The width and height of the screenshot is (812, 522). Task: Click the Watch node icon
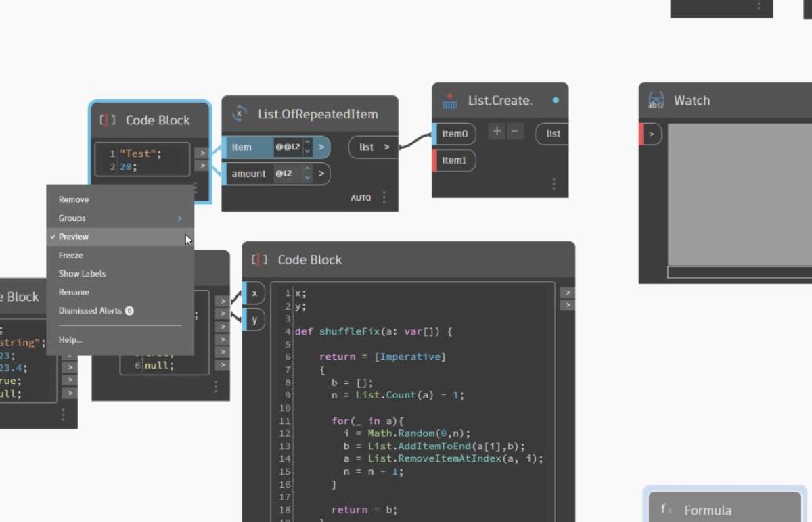coord(656,101)
